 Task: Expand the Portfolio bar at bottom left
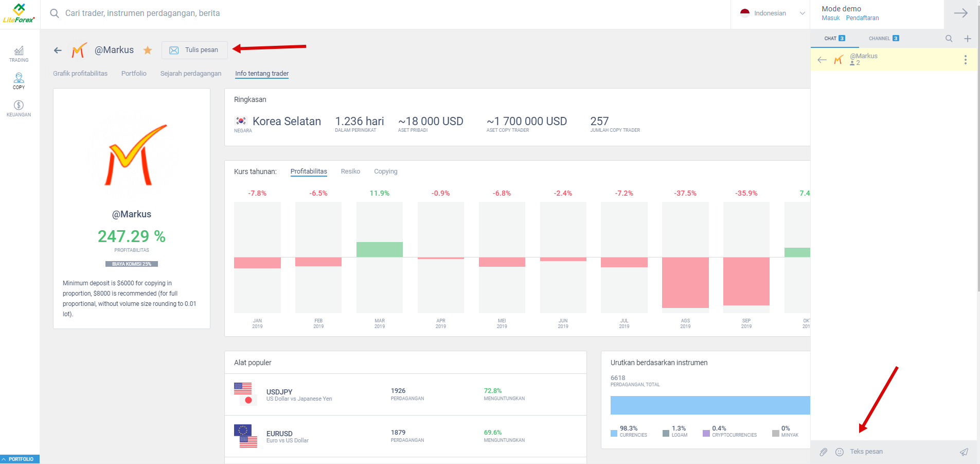coord(20,458)
